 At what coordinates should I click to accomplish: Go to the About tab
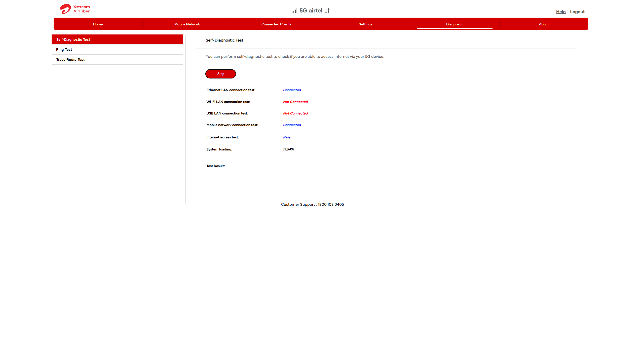click(544, 24)
